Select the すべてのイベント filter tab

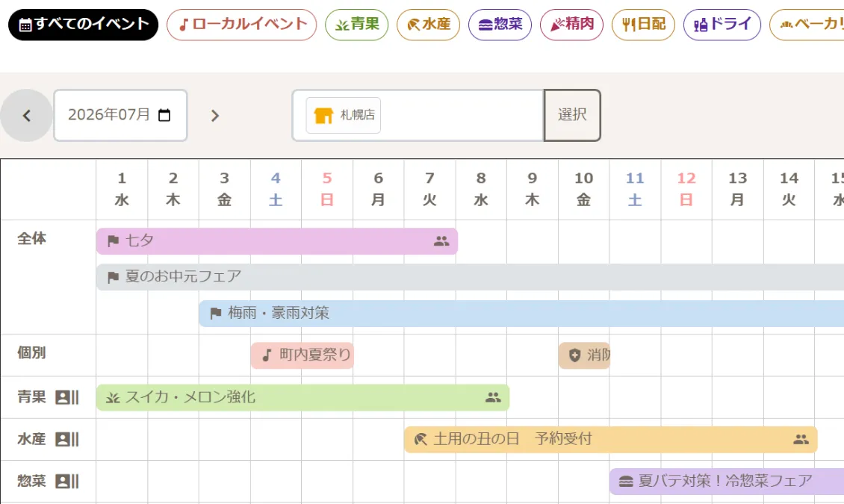84,25
